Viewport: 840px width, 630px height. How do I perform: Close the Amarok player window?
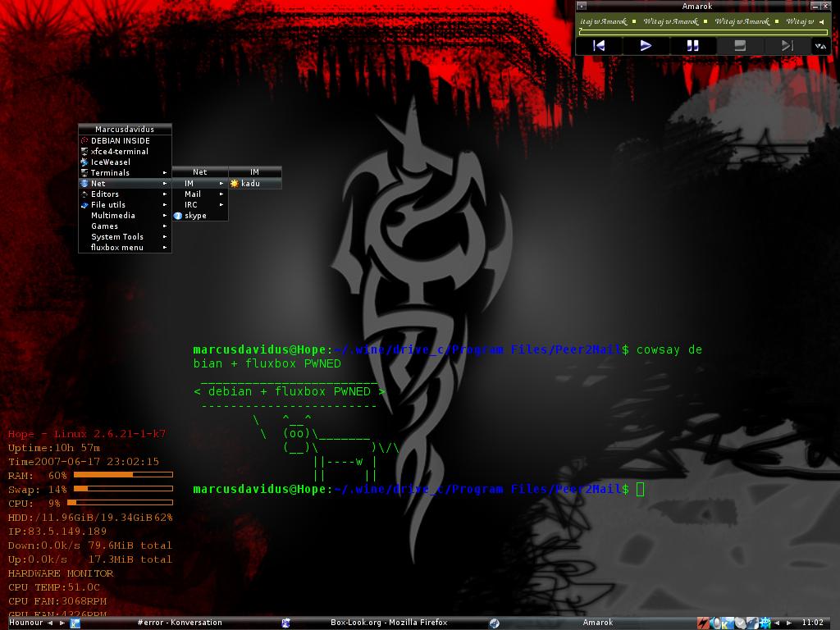pyautogui.click(x=825, y=7)
